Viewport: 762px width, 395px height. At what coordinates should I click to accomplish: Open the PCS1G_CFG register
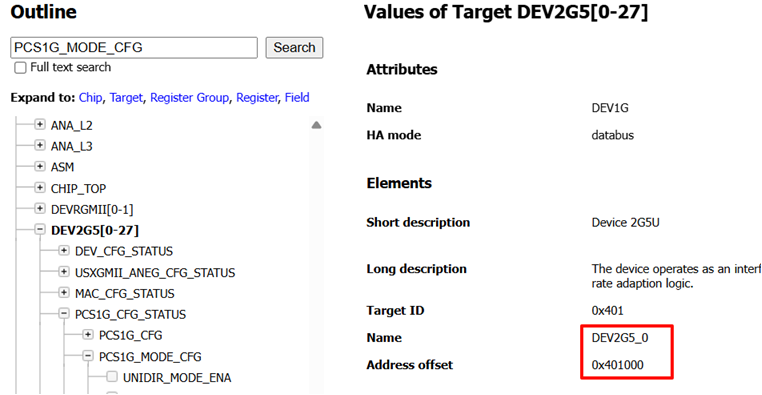pyautogui.click(x=131, y=335)
